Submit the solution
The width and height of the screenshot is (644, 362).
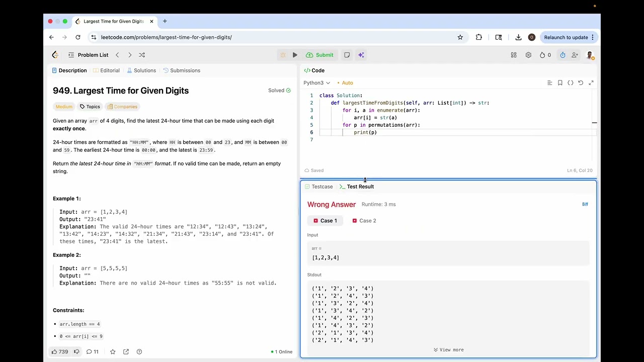click(319, 55)
